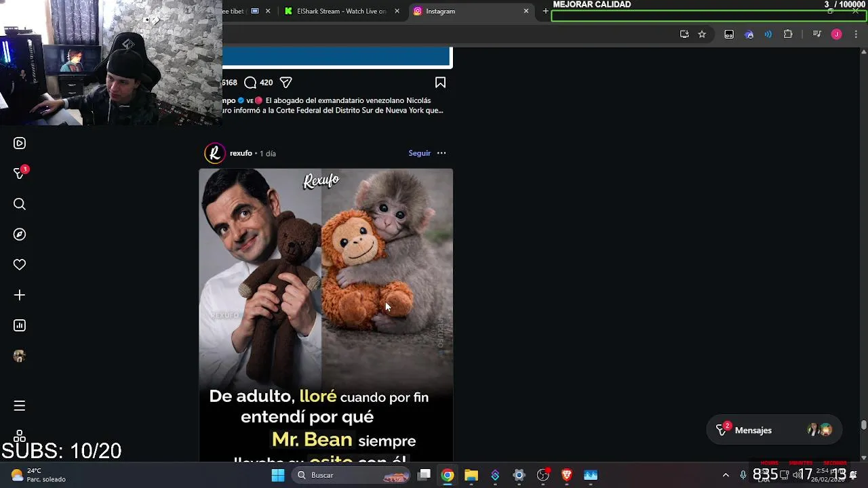Open rexufo profile name link
Viewport: 868px width, 488px height.
[241, 153]
